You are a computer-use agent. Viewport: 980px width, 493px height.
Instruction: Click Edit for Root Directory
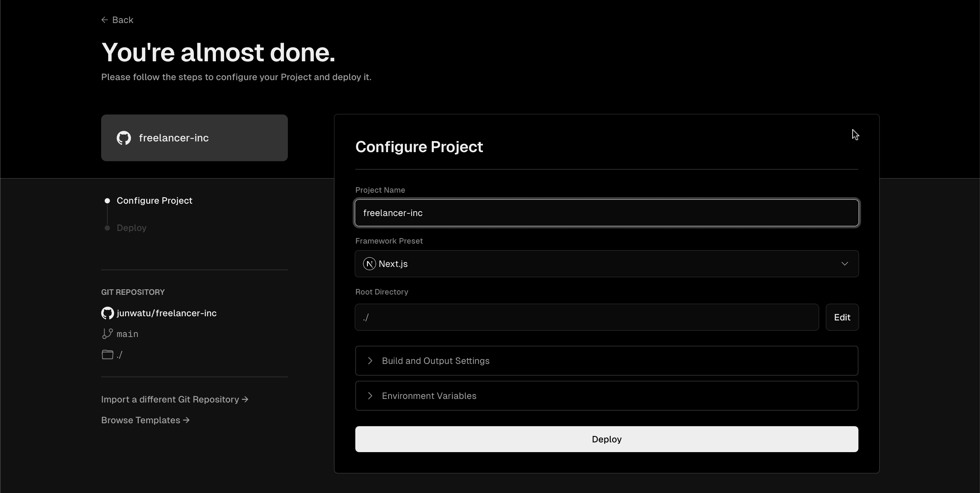point(842,317)
